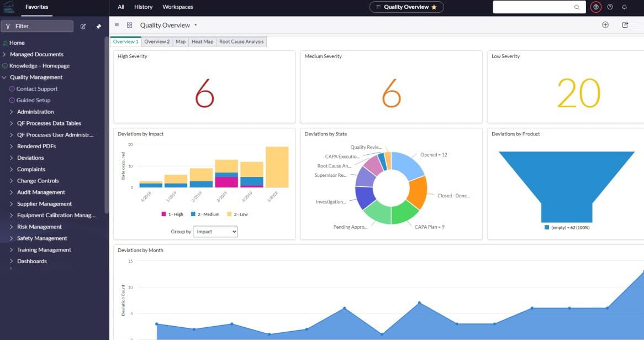Image resolution: width=644 pixels, height=340 pixels.
Task: Click the pin navigator icon
Action: point(98,27)
